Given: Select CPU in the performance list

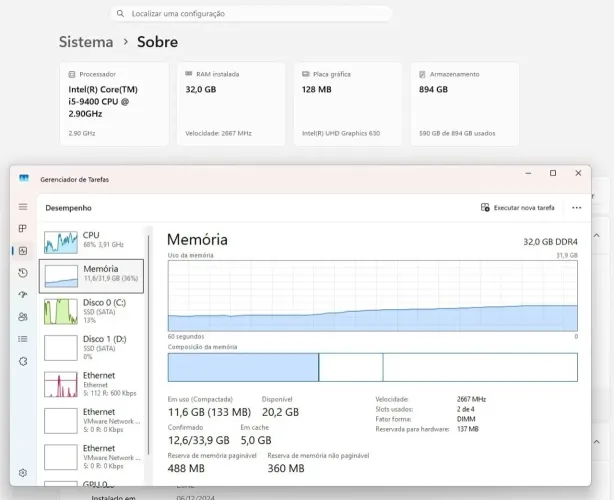Looking at the screenshot, I should 91,241.
